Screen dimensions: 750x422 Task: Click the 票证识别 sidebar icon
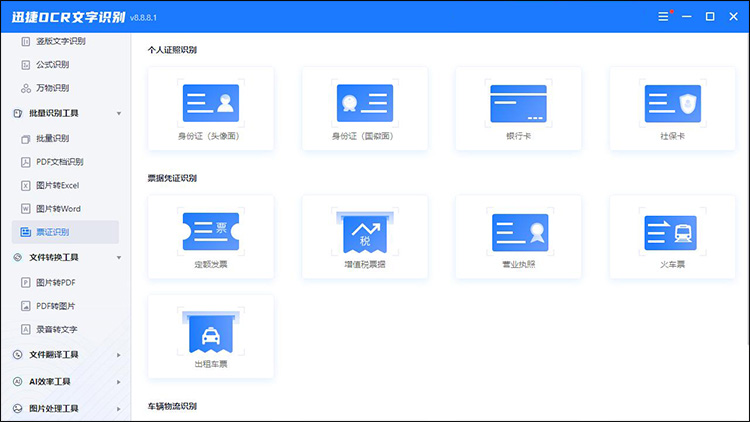[26, 232]
